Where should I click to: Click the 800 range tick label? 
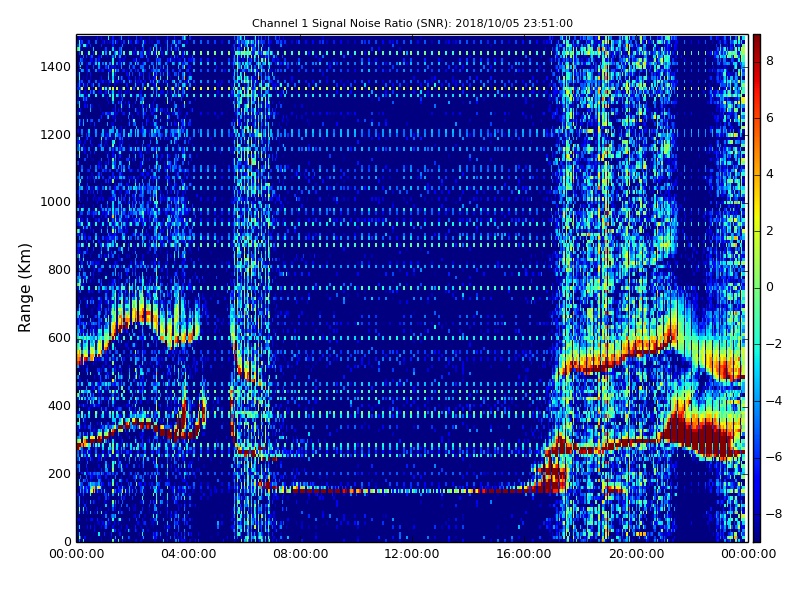59,270
